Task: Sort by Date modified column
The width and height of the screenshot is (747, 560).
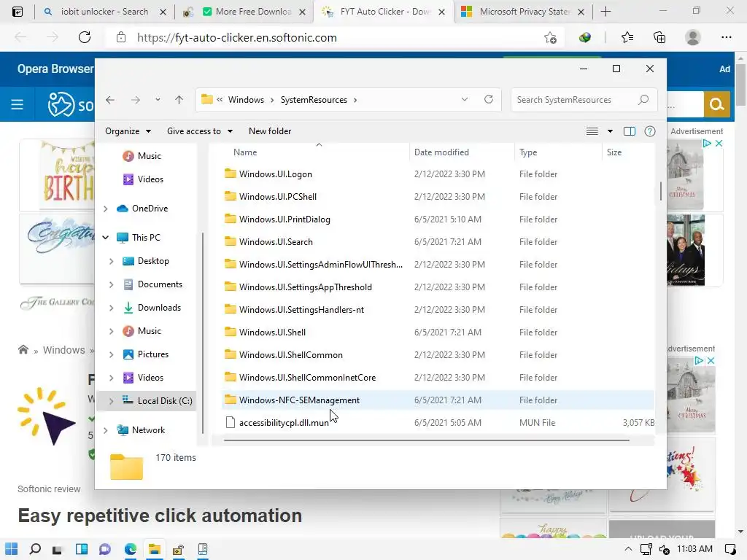Action: [441, 152]
